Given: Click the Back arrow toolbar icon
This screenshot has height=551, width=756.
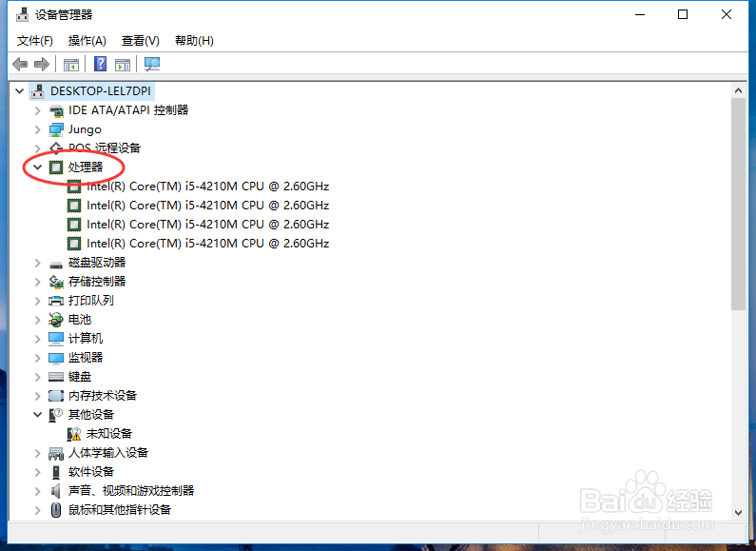Looking at the screenshot, I should point(20,64).
